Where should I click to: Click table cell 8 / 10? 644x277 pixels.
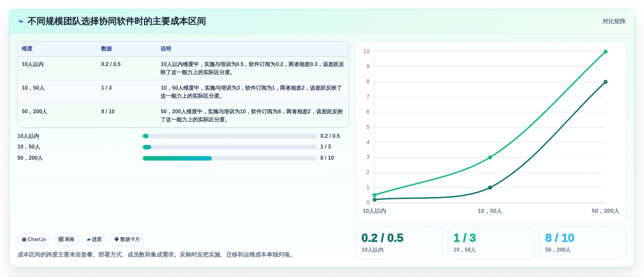coord(107,112)
